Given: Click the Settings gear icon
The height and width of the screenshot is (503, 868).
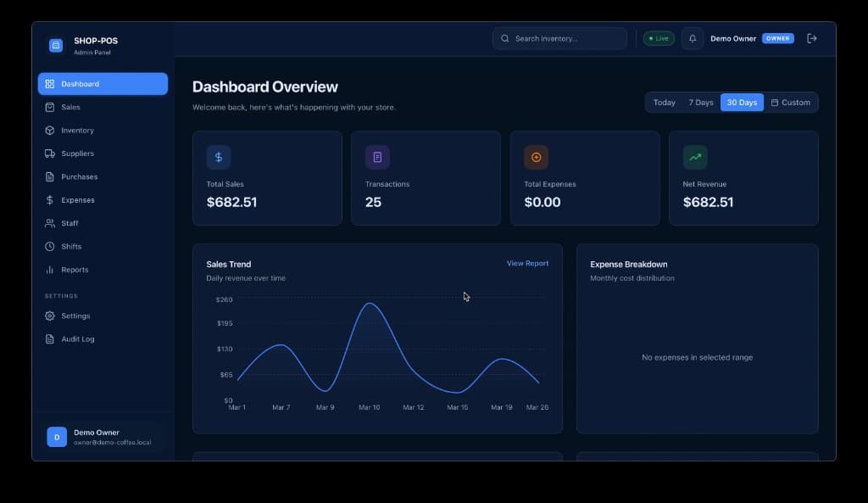Looking at the screenshot, I should [x=50, y=316].
